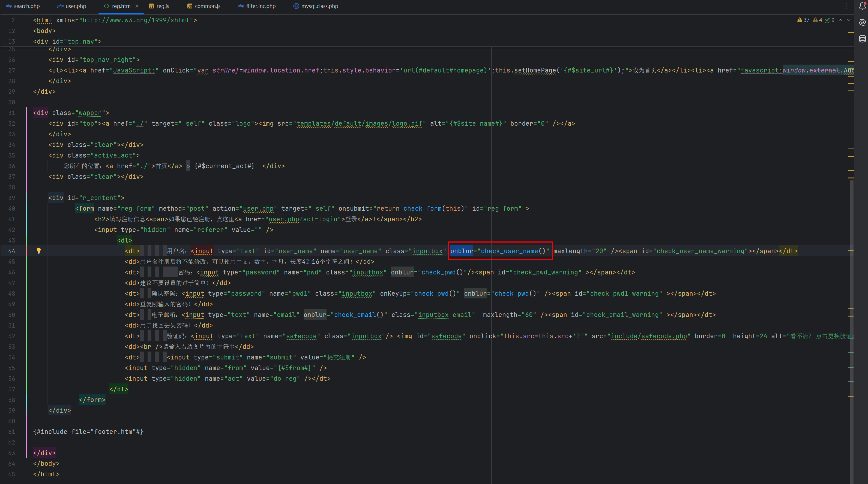Viewport: 868px width, 484px height.
Task: Click setHomePage in the onClick code
Action: point(535,70)
